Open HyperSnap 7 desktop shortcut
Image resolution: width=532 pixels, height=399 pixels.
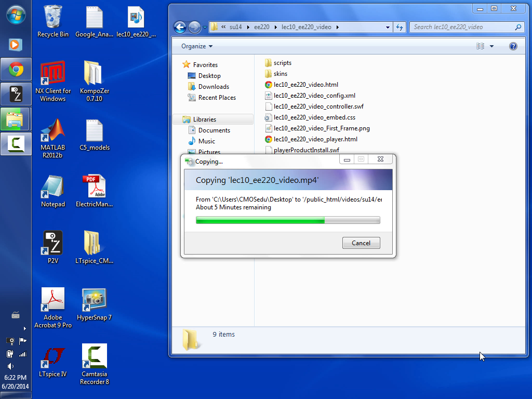[x=94, y=300]
